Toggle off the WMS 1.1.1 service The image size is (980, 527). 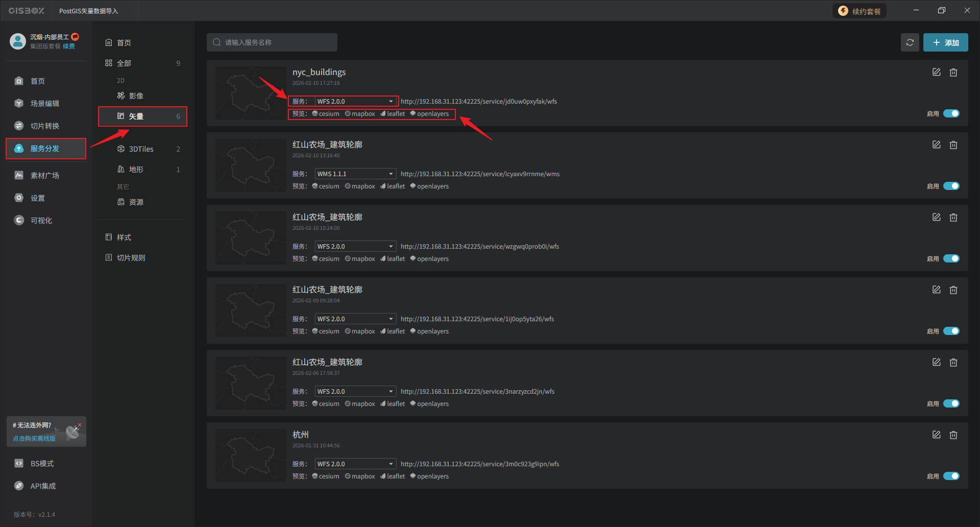point(951,186)
